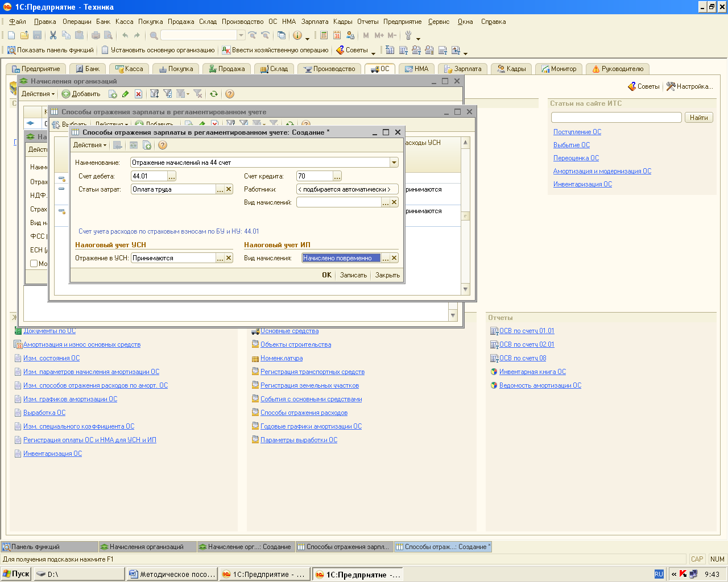
Task: Click copy-new icon in Создание dialog toolbar
Action: 147,145
